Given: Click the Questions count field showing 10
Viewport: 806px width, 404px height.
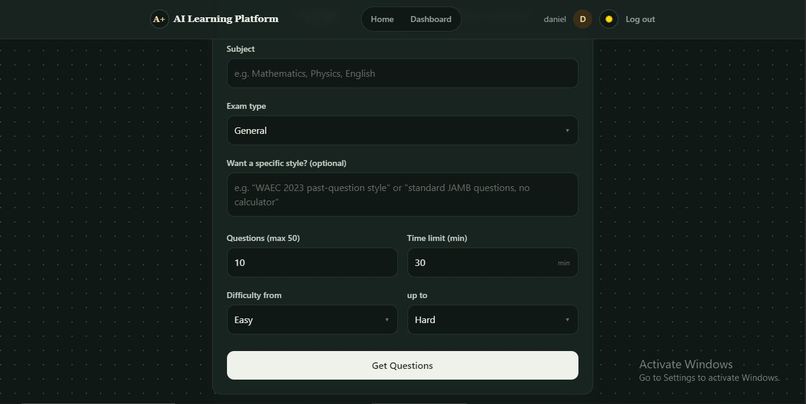Looking at the screenshot, I should click(x=312, y=263).
